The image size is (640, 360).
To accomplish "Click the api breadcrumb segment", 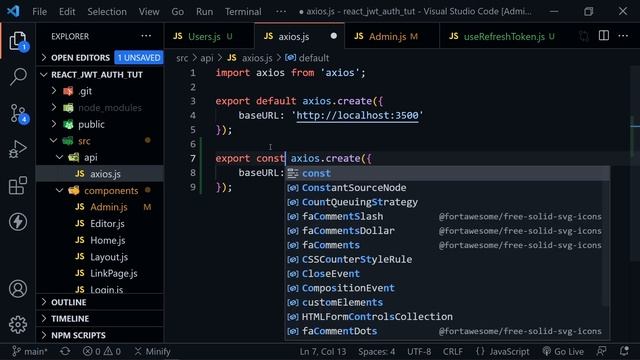I will click(x=207, y=58).
